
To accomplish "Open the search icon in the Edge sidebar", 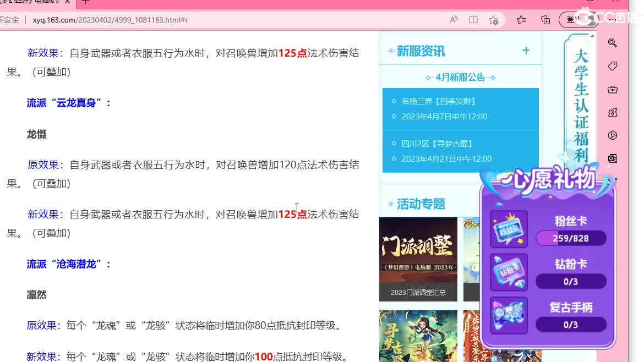I will 612,43.
